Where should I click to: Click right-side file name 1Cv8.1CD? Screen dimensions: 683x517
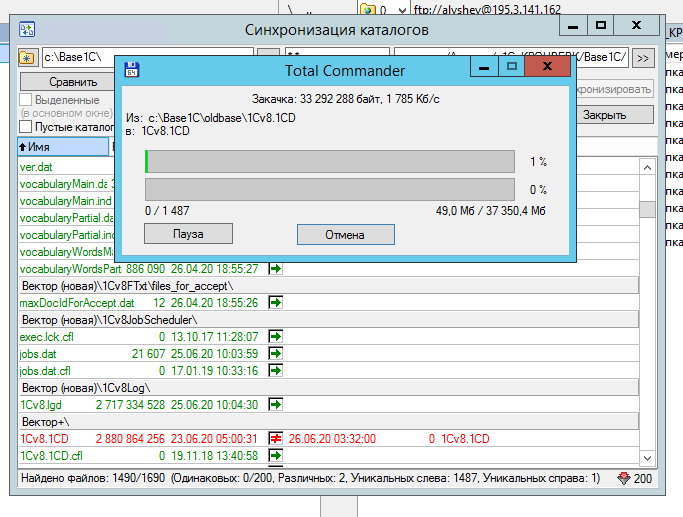pyautogui.click(x=465, y=439)
